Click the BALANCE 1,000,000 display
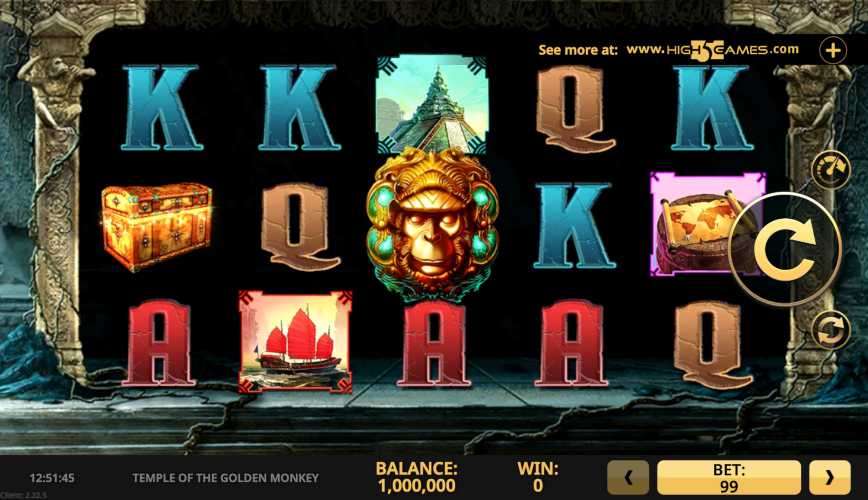 (416, 477)
